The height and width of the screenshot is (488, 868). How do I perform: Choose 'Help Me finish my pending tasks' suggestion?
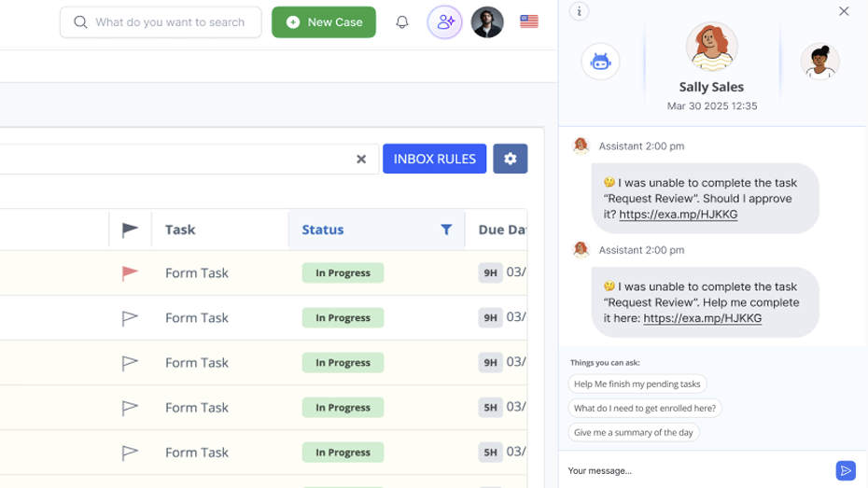tap(637, 384)
